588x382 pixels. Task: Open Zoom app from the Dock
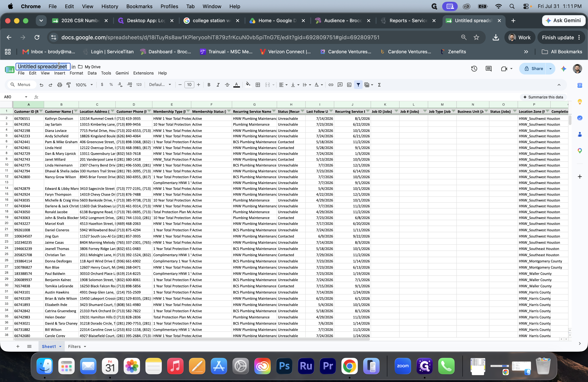(403, 366)
